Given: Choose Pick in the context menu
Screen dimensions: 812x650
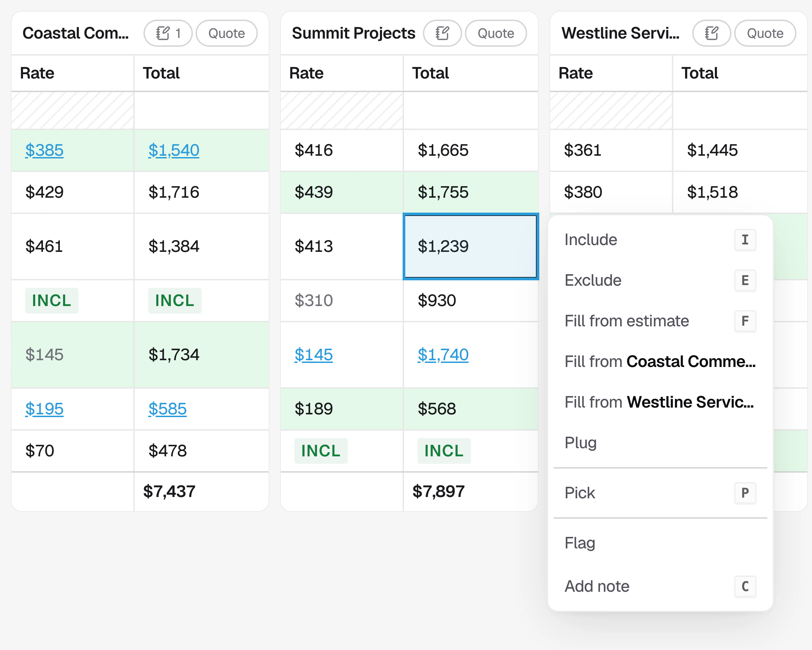Looking at the screenshot, I should [660, 493].
